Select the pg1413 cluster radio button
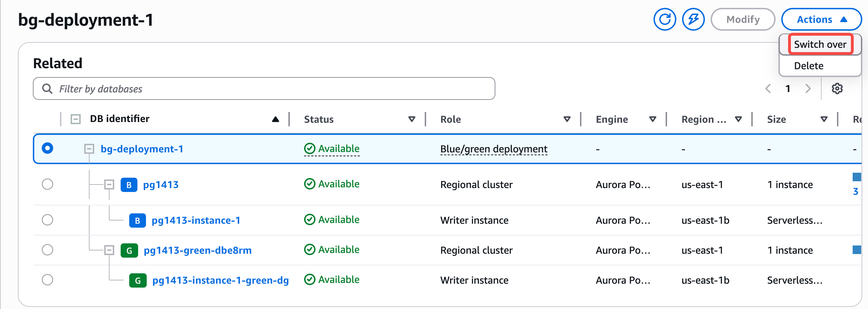Viewport: 868px width, 309px height. (x=47, y=184)
